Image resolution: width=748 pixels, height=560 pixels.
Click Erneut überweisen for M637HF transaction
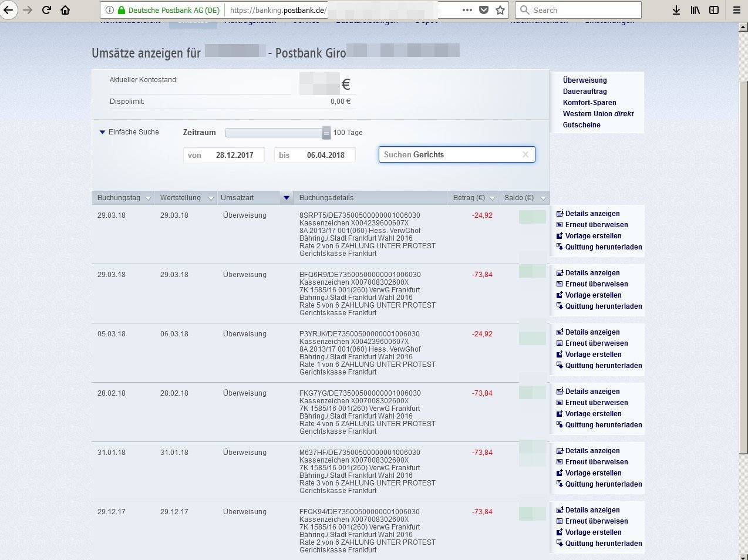592,462
